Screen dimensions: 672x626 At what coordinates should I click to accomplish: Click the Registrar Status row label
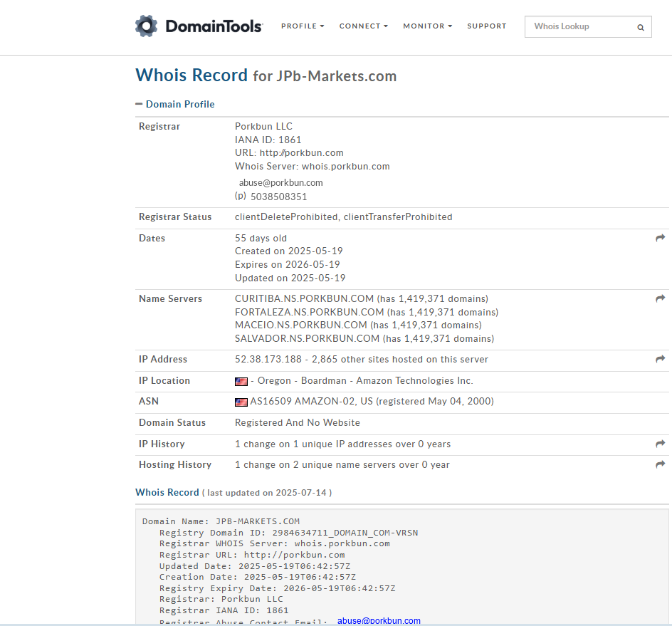click(x=175, y=217)
